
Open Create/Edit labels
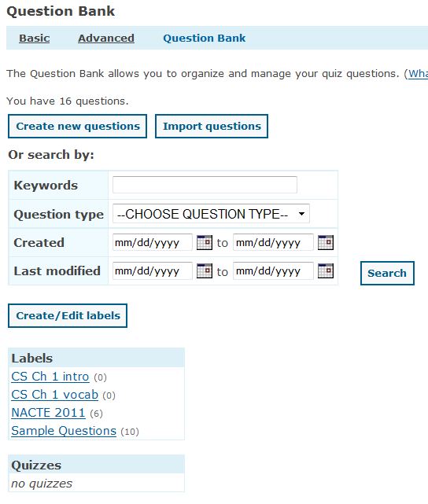(68, 315)
